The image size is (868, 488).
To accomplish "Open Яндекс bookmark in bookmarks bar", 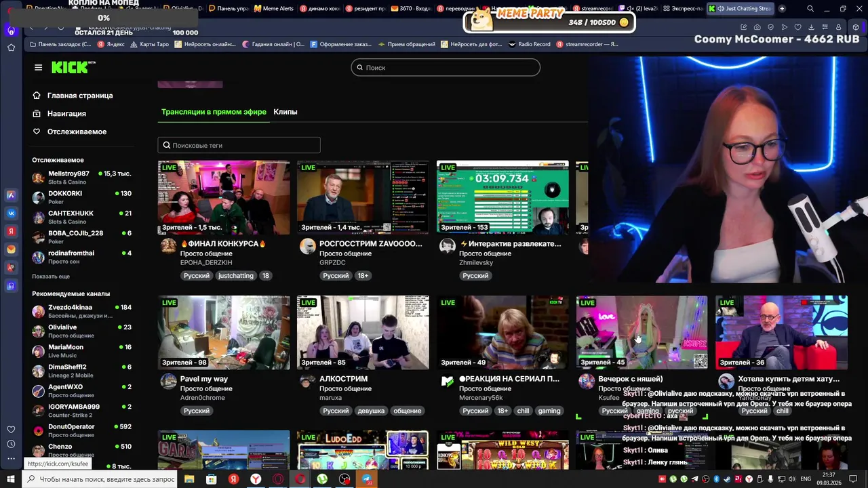I will click(x=111, y=44).
